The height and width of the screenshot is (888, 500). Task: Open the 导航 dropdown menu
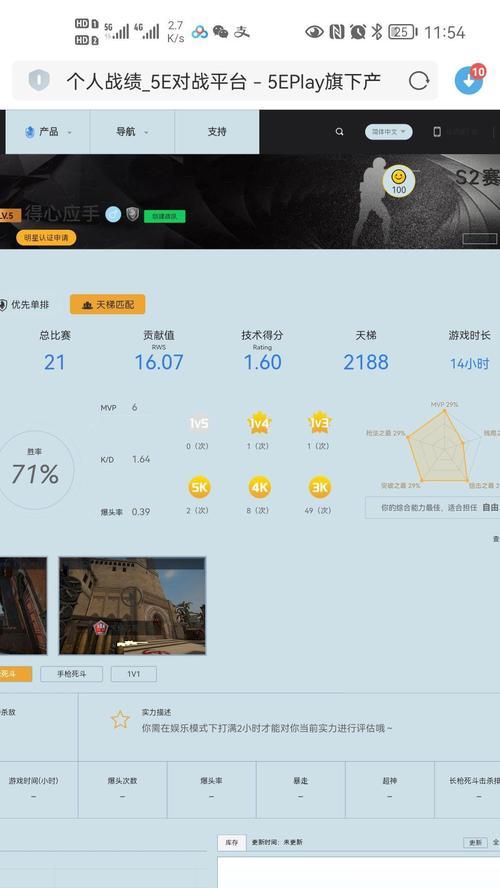click(132, 132)
